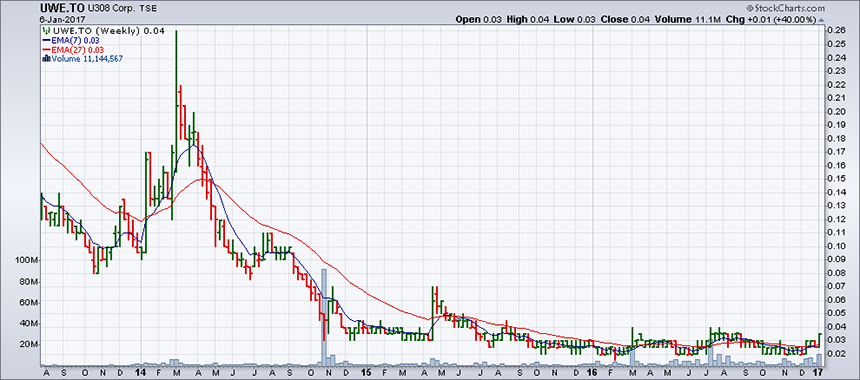
Task: Click the 17 year marker on the time axis
Action: (818, 372)
